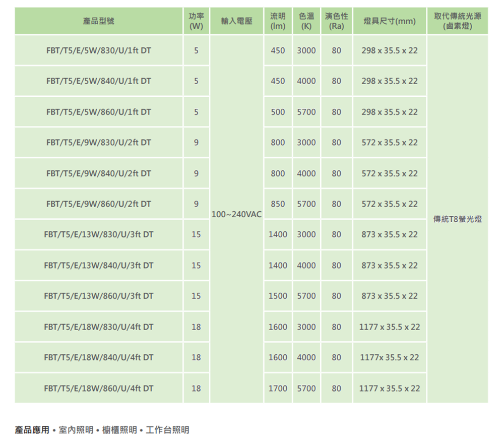
Task: Click the 工作台照明 application text
Action: (167, 430)
